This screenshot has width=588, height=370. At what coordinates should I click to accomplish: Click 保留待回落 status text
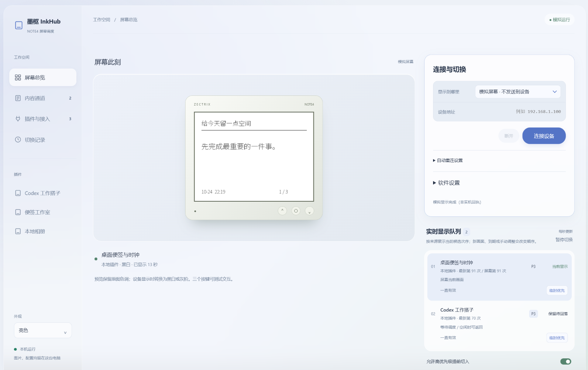[558, 314]
